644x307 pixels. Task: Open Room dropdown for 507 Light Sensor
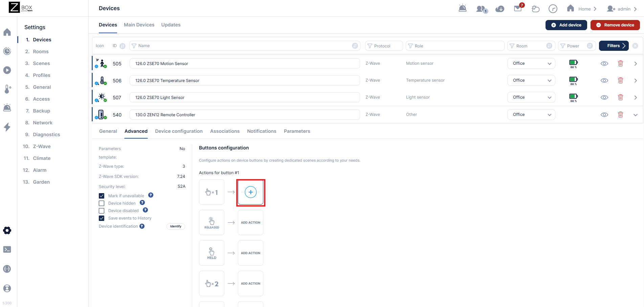(531, 97)
